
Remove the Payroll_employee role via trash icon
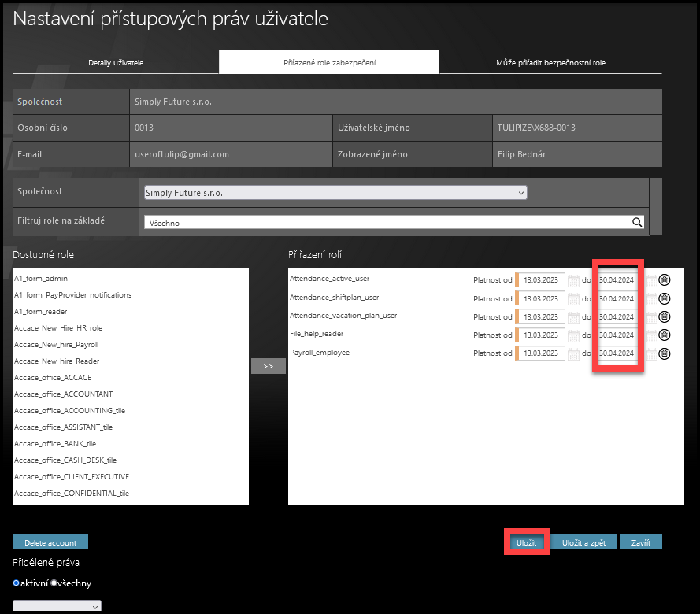(x=664, y=353)
